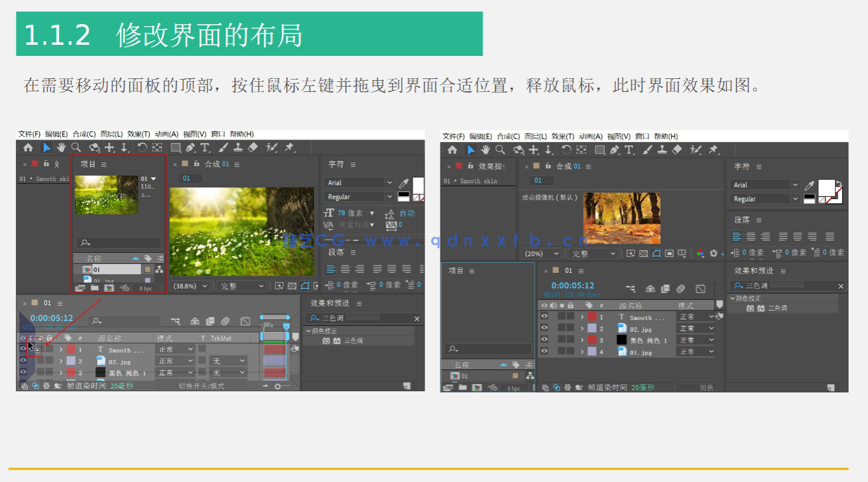Select the Selection tool in the toolbar
The image size is (868, 482).
[47, 147]
